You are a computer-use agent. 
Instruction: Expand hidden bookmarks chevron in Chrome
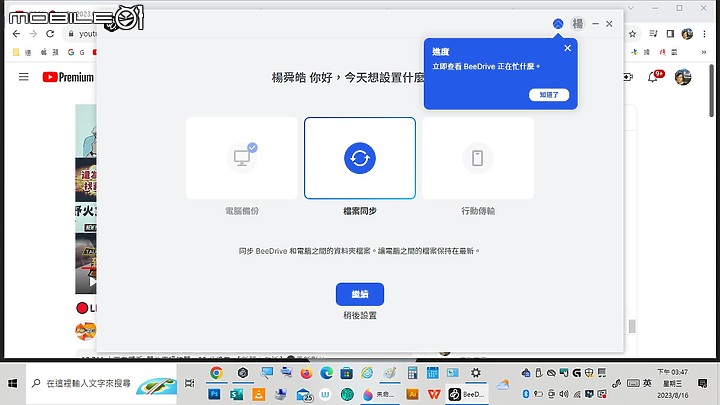pos(704,52)
